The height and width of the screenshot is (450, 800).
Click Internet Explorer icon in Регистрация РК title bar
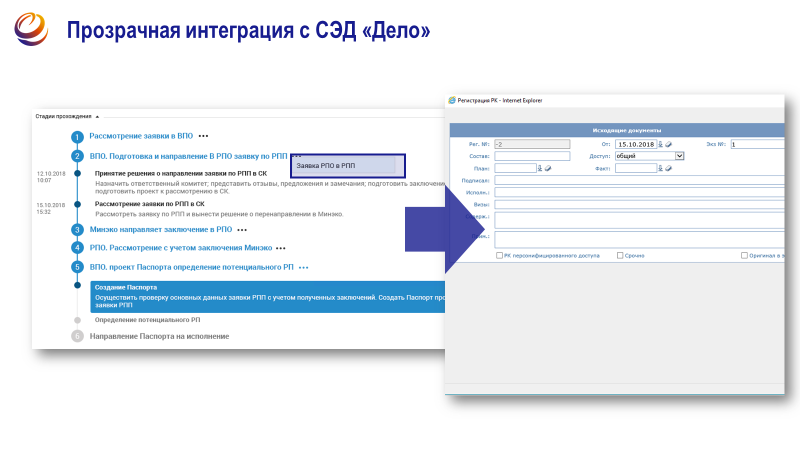(452, 101)
